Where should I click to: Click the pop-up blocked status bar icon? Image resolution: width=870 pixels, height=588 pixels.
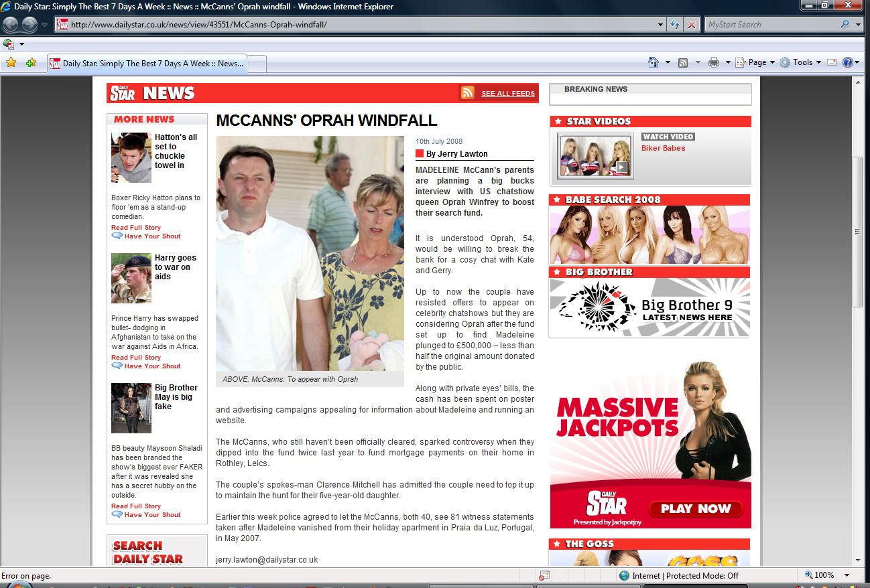[x=544, y=575]
